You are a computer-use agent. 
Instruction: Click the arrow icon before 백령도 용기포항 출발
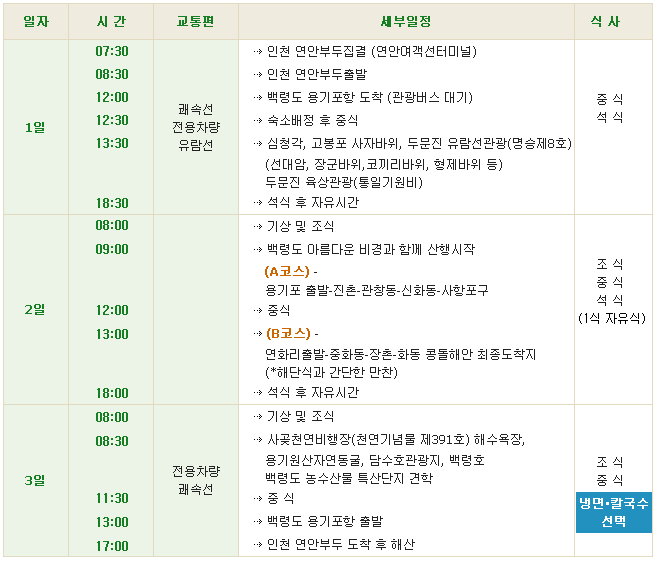click(258, 522)
